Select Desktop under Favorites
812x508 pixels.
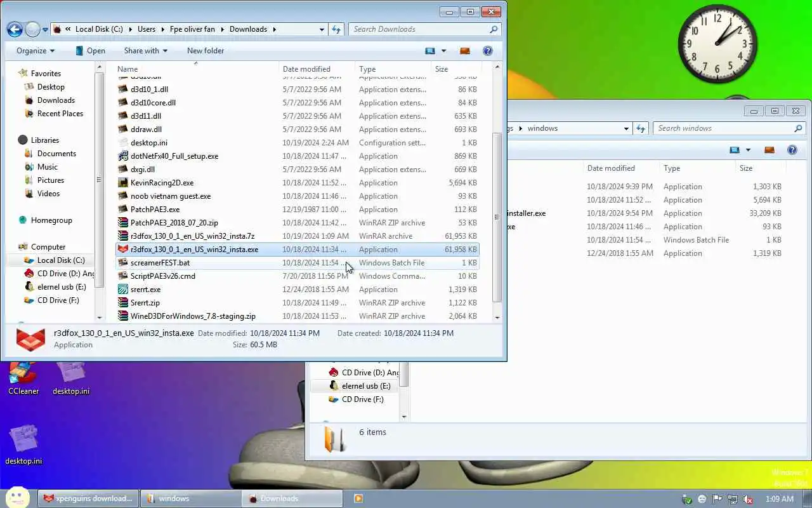pyautogui.click(x=51, y=87)
